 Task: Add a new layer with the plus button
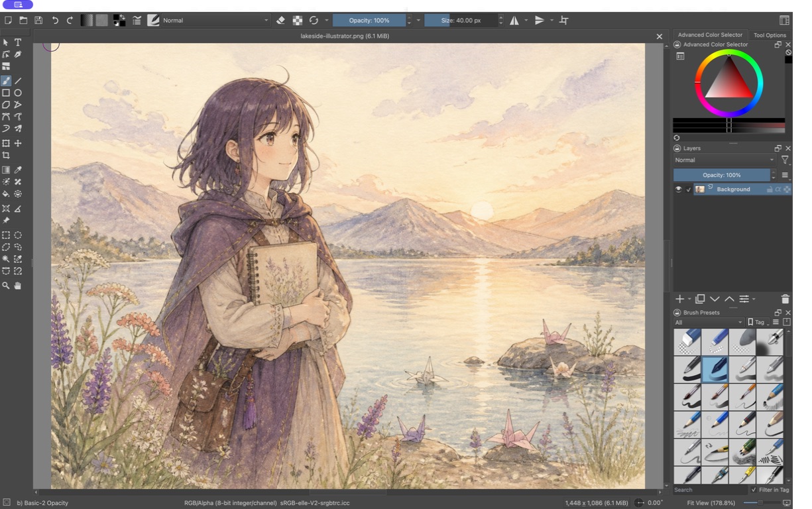(679, 300)
